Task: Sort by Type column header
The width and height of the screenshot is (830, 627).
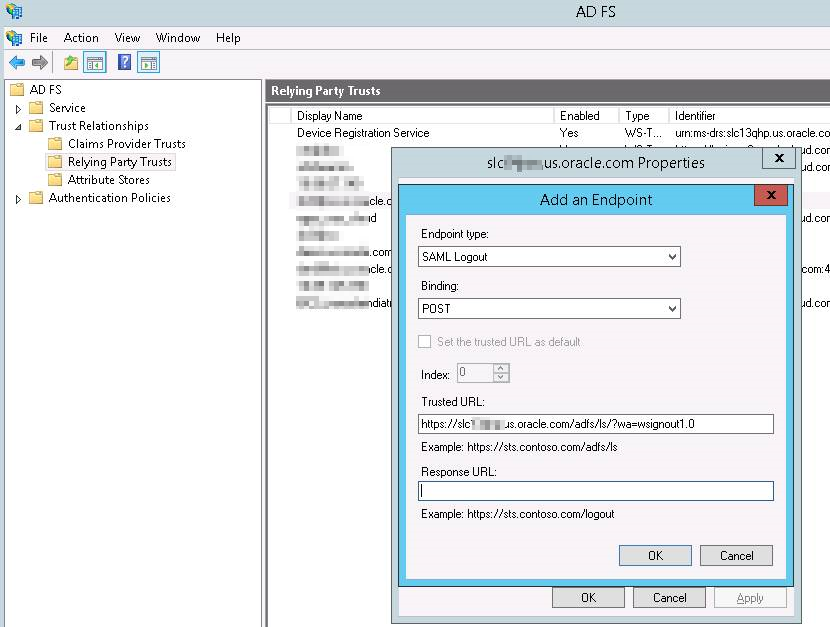Action: click(644, 115)
